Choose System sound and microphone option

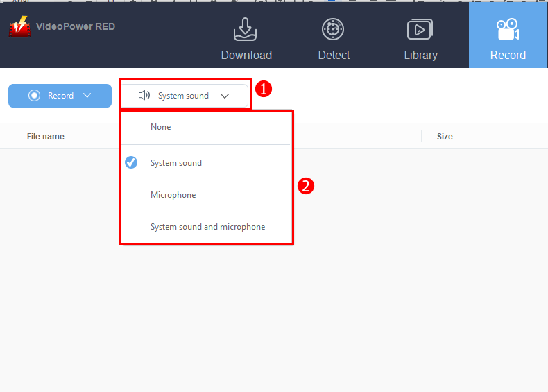[x=205, y=227]
